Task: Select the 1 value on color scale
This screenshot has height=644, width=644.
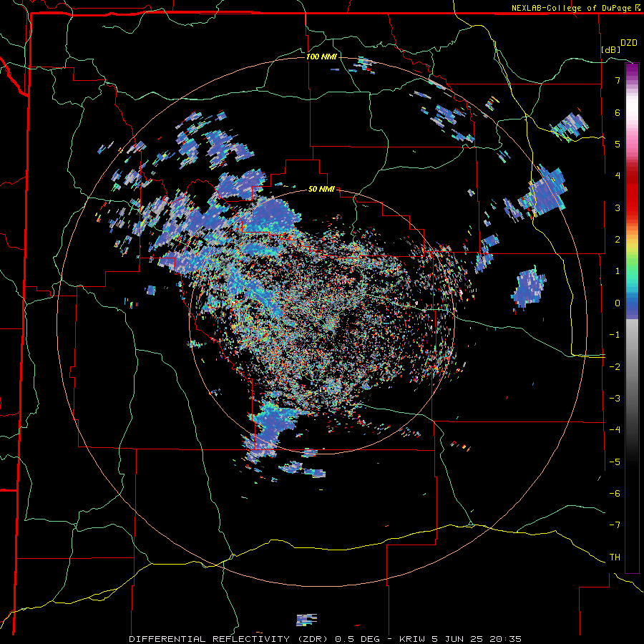Action: (x=618, y=271)
